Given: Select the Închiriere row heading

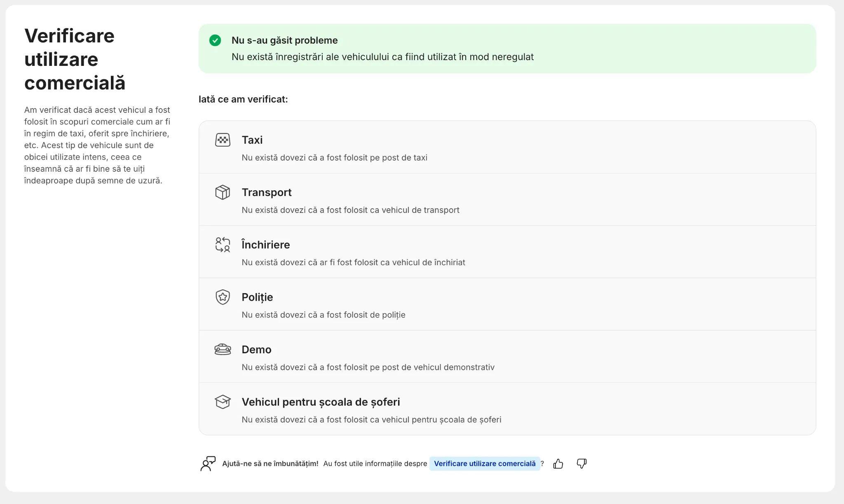Looking at the screenshot, I should click(266, 245).
